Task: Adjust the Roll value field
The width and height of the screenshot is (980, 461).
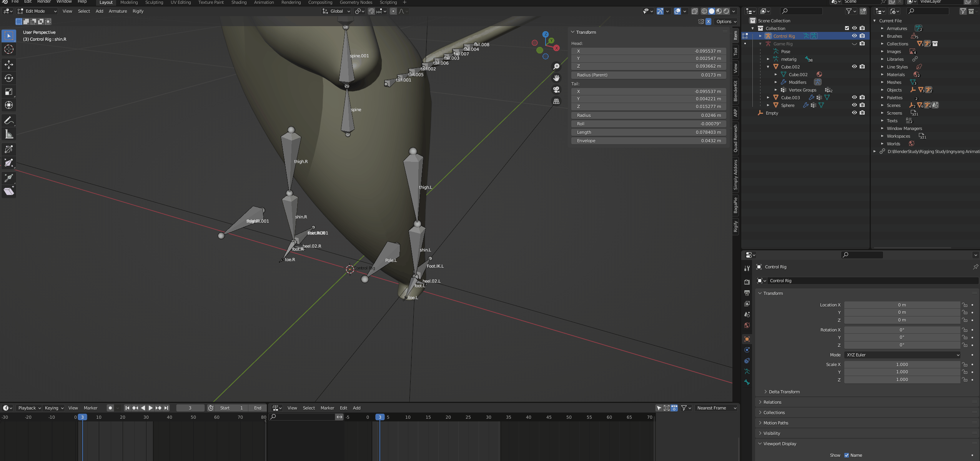Action: (x=649, y=124)
